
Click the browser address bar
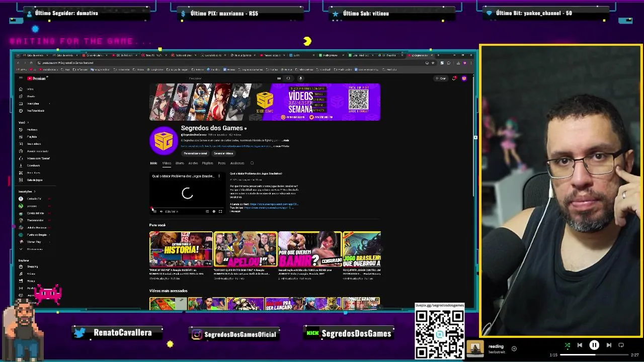tap(231, 63)
